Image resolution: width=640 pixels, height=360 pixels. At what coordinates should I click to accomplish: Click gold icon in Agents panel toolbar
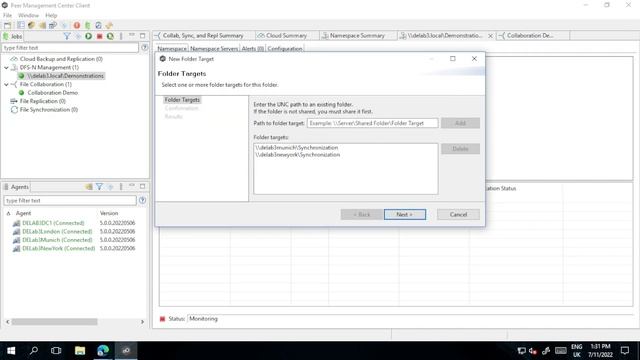click(x=89, y=187)
